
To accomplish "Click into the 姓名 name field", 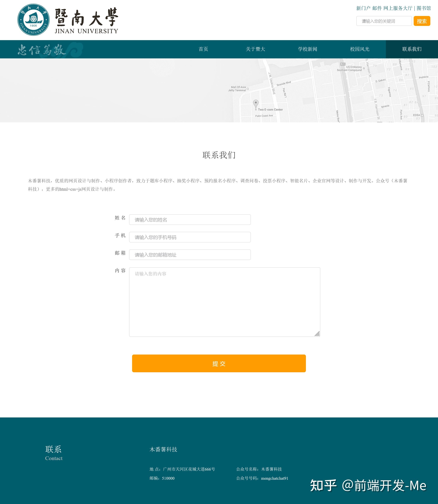I will pos(190,220).
